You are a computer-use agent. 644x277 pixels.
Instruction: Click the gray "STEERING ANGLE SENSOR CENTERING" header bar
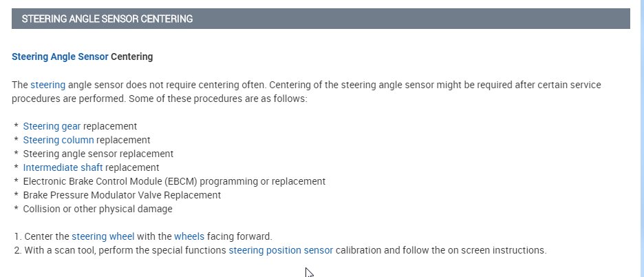321,19
